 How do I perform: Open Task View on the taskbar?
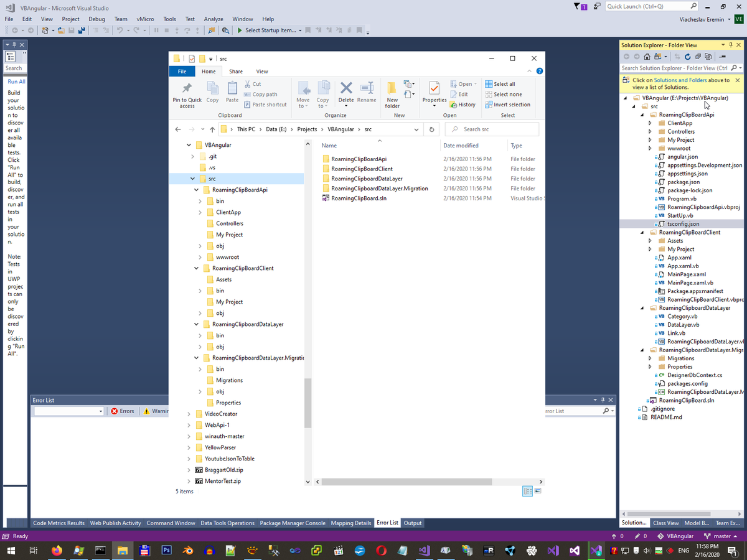34,551
